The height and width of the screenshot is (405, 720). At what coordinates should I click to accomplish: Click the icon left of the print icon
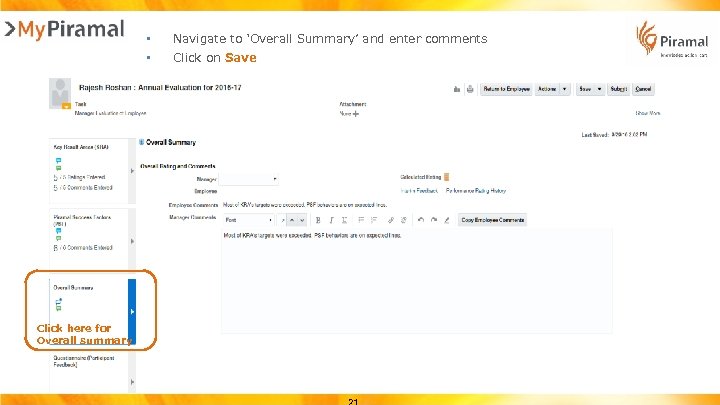coord(457,89)
